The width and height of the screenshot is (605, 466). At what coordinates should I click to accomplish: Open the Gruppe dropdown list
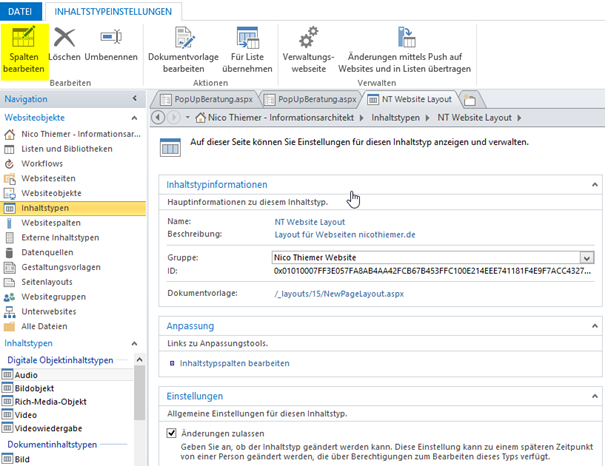(x=587, y=257)
